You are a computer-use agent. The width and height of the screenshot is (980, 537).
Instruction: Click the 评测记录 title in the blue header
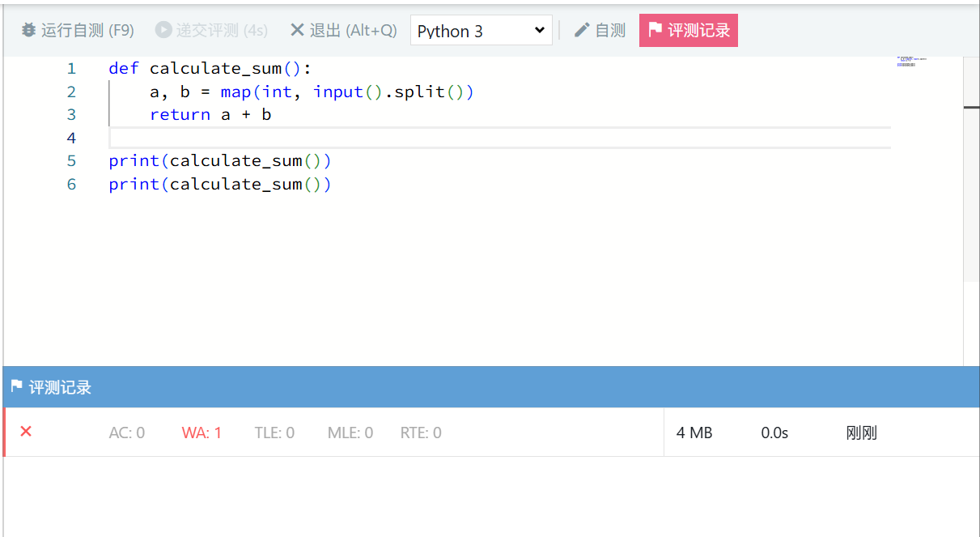pos(60,387)
